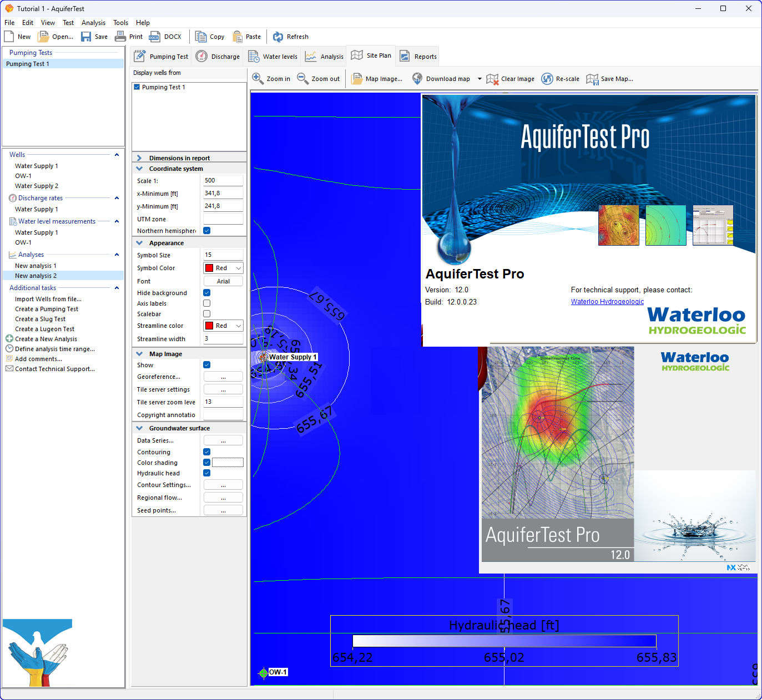Click the New document icon
Image resolution: width=762 pixels, height=700 pixels.
point(9,37)
